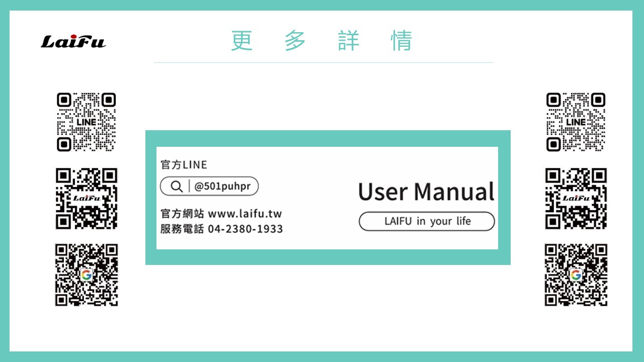644x362 pixels.
Task: Click the left-side LINE QR code
Action: pos(86,122)
